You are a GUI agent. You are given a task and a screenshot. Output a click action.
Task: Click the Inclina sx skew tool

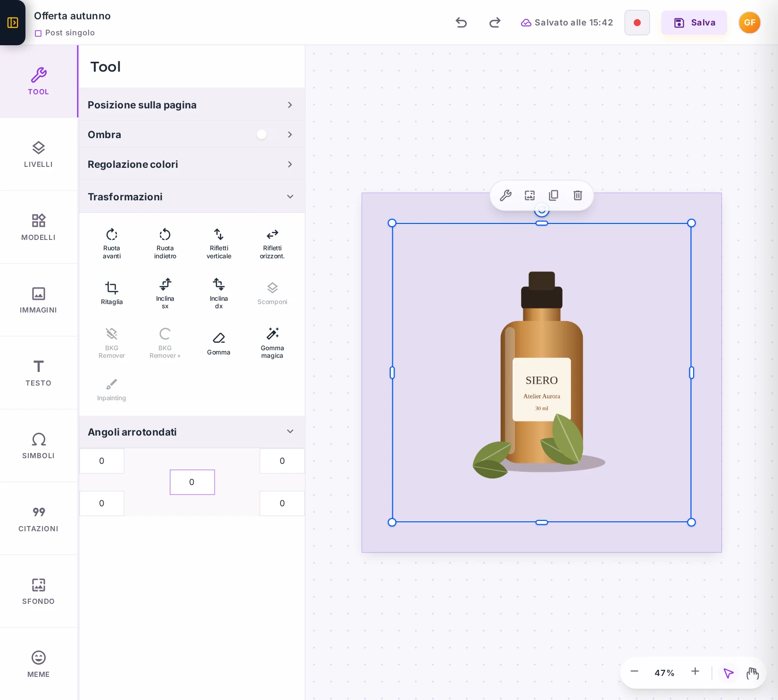[165, 293]
